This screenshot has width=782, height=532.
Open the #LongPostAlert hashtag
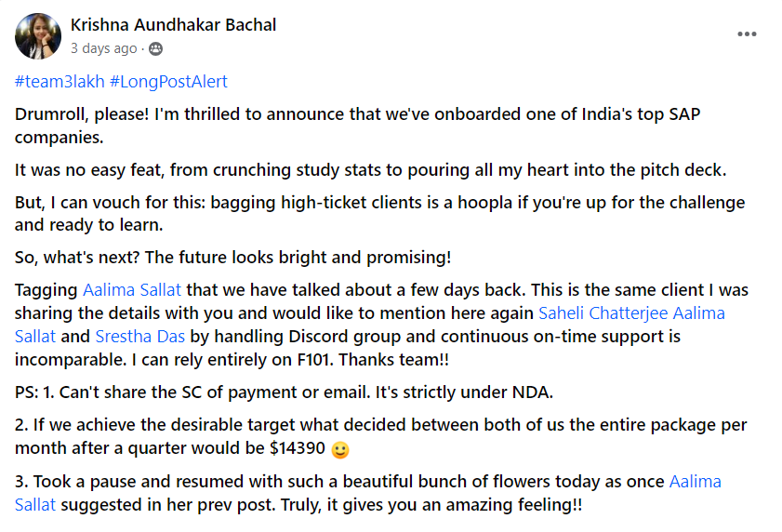coord(168,81)
